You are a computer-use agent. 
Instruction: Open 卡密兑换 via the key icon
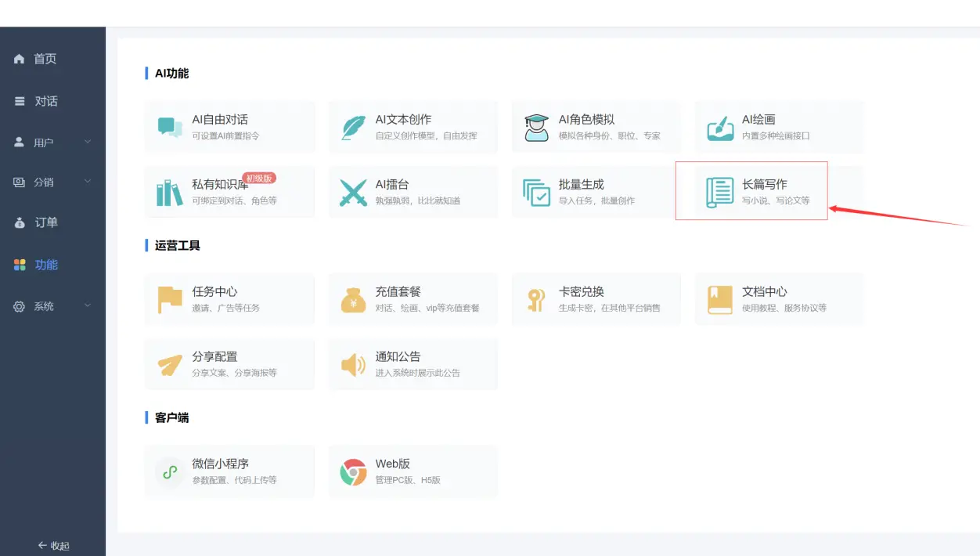(535, 298)
